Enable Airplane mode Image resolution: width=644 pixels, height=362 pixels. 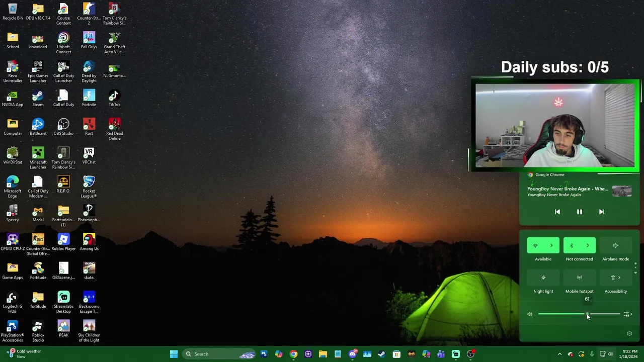click(616, 246)
